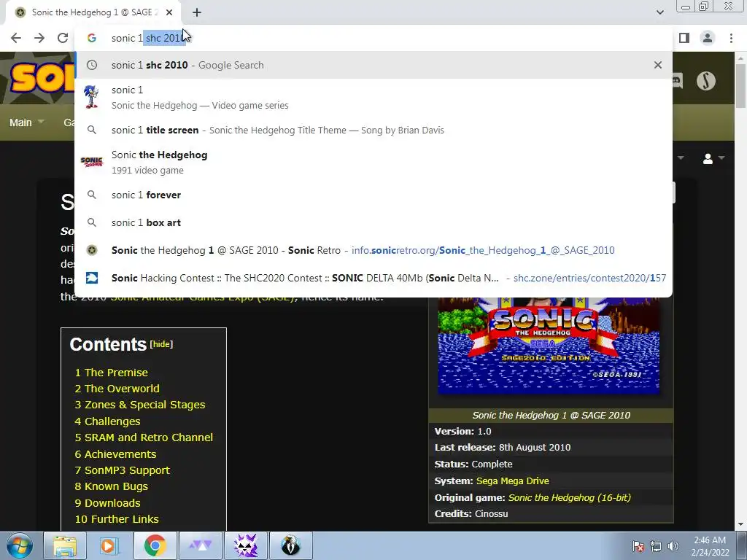This screenshot has width=747, height=560.
Task: Open the penguin-like taskbar app icon
Action: click(x=290, y=545)
